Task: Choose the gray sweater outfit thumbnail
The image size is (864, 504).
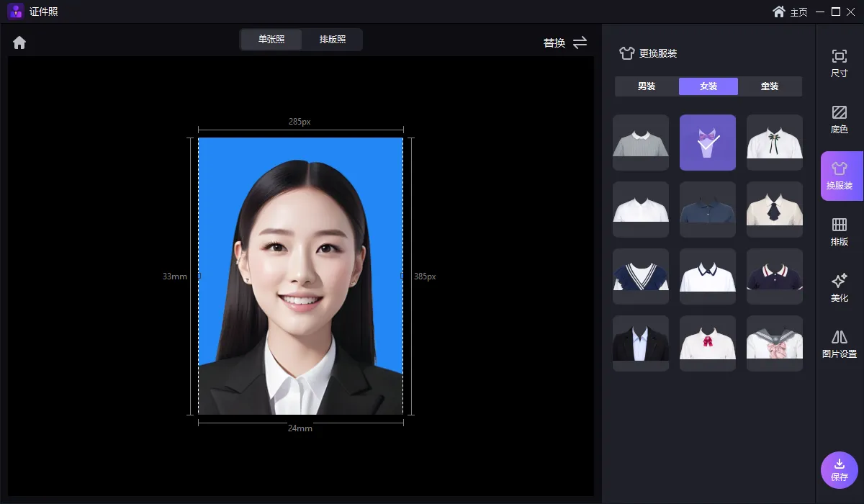Action: [641, 142]
